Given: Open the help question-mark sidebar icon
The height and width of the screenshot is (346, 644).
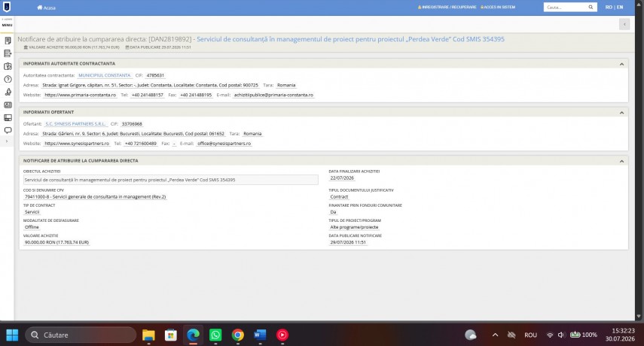Looking at the screenshot, I should (x=8, y=79).
